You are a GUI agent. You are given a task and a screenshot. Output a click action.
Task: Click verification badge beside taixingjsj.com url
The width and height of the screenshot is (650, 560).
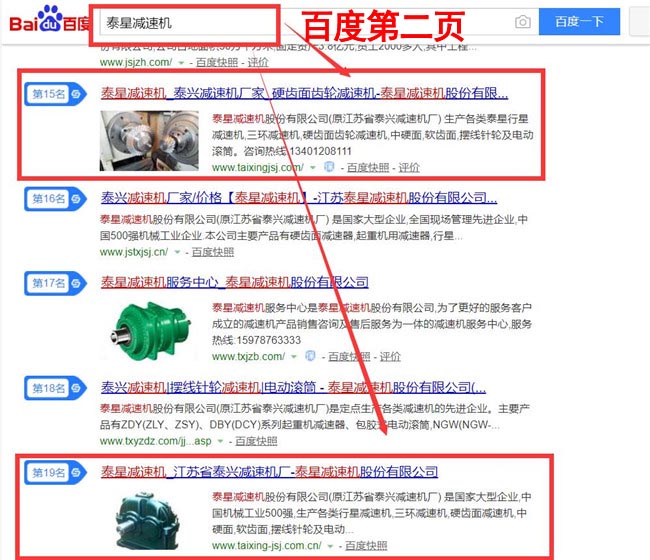(330, 167)
